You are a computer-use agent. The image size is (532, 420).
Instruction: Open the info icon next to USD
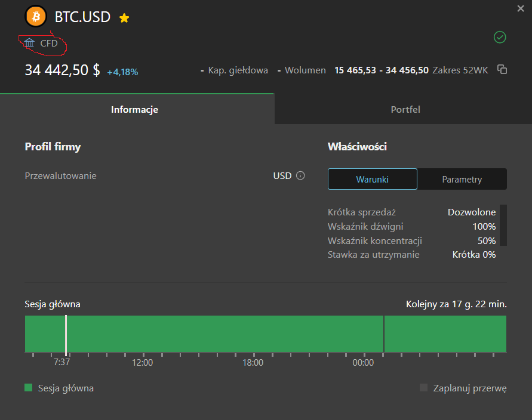coord(300,175)
